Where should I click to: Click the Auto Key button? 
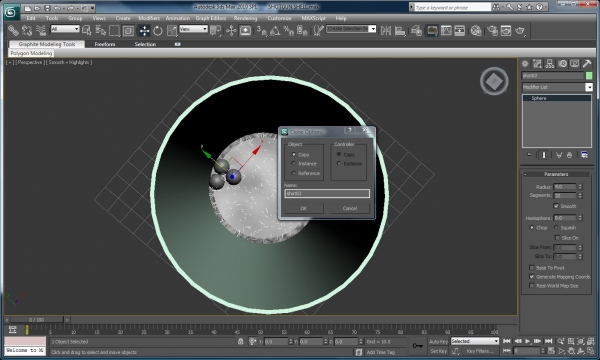pos(438,341)
